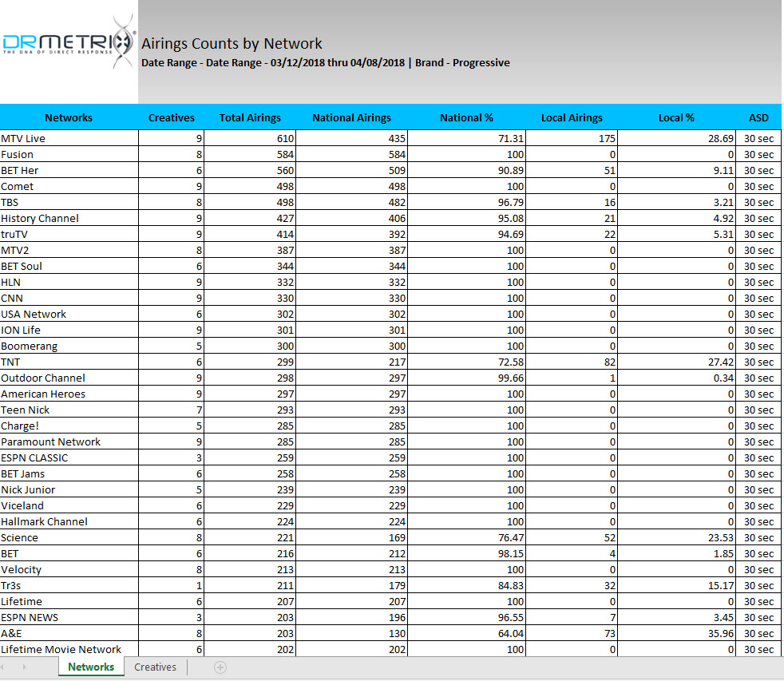Viewport: 784px width, 681px height.
Task: Click the 'Outdoor Channel' cell
Action: [69, 378]
